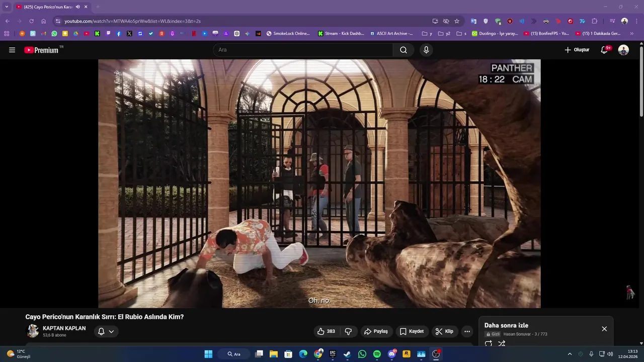Open the ASCII Art Archive bookmark
644x362 pixels.
point(391,34)
